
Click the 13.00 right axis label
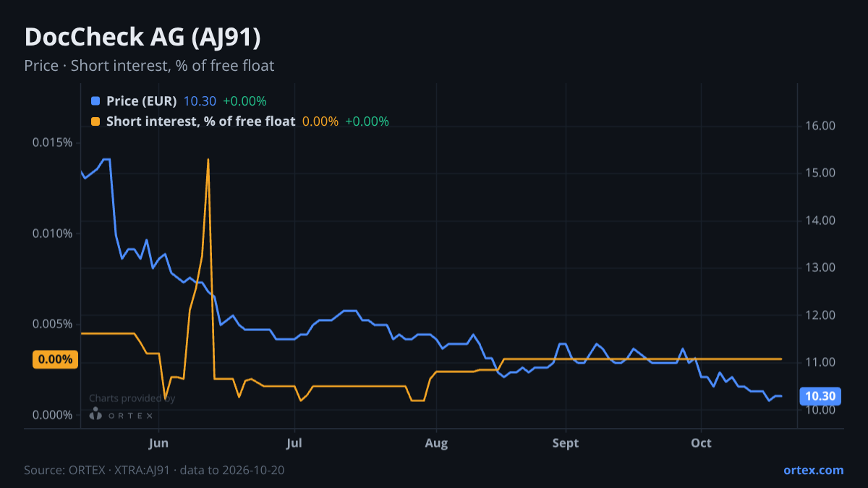[820, 268]
